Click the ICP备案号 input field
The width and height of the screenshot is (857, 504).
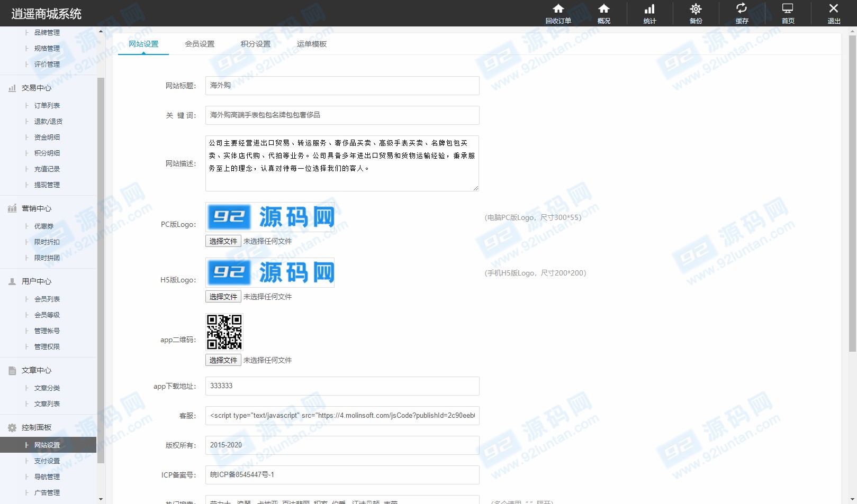pos(342,475)
